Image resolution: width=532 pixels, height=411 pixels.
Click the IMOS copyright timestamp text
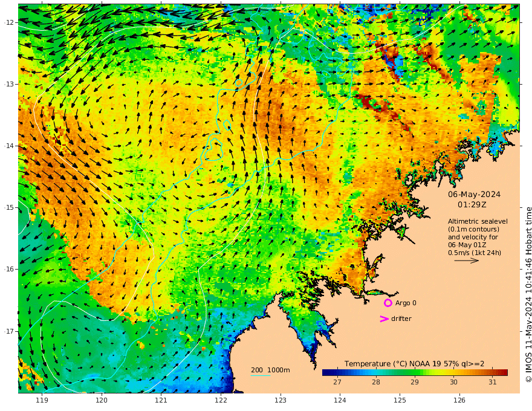528,295
